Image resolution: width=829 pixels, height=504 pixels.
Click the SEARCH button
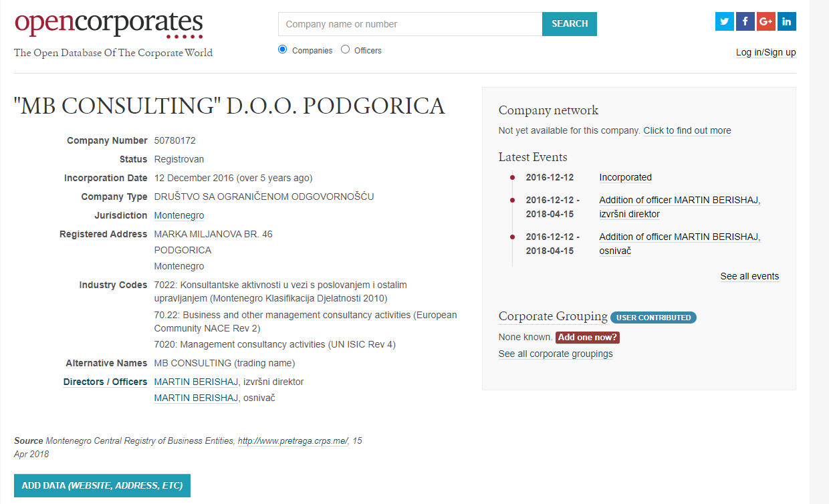[570, 24]
